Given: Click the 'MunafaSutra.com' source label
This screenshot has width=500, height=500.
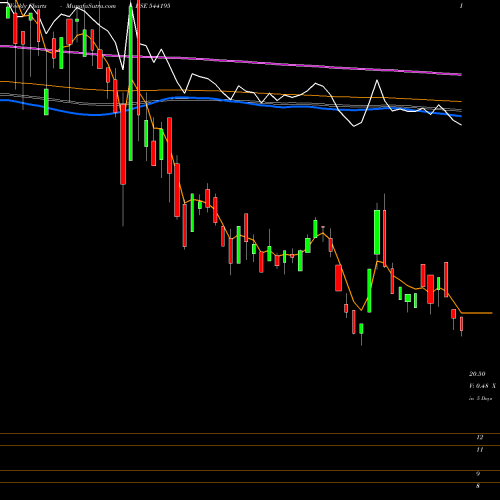Looking at the screenshot, I should [91, 6].
